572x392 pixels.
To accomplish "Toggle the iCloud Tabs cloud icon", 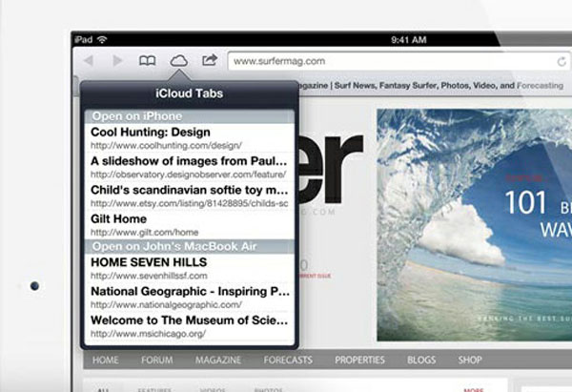I will point(179,61).
